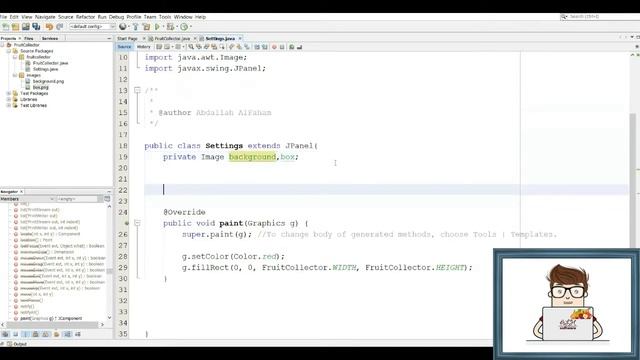Collapse the FruitCollector project node
Image resolution: width=640 pixels, height=360 pixels.
click(x=2, y=45)
